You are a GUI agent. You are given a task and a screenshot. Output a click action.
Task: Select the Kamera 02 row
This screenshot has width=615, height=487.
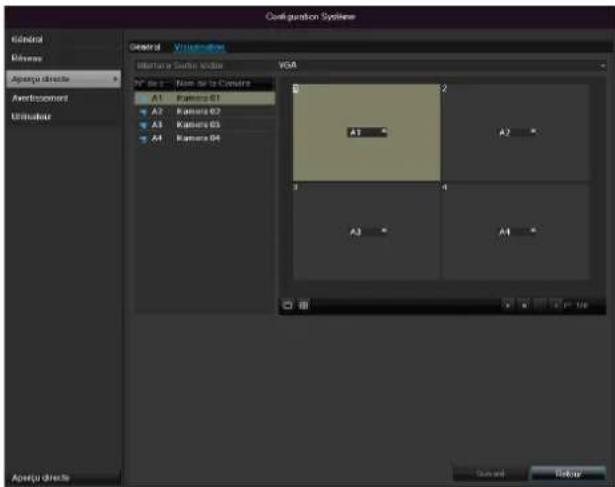205,112
